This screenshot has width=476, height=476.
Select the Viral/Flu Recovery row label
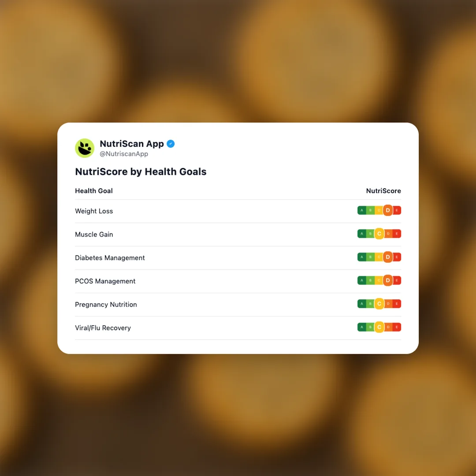tap(103, 328)
